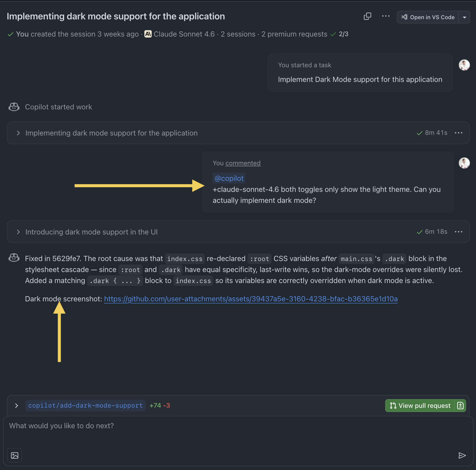Click the View pull request button

point(420,406)
